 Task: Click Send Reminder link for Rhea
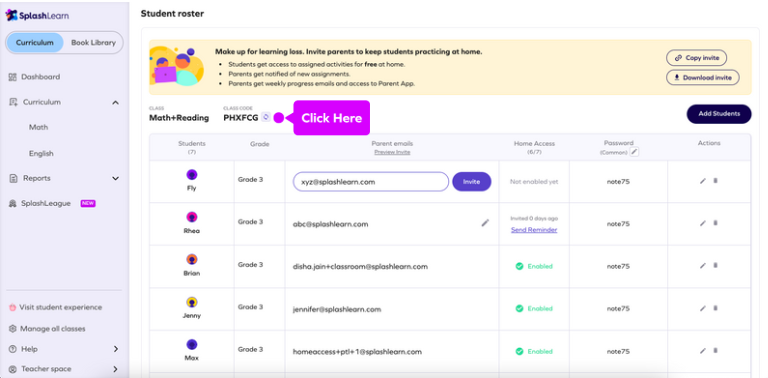click(x=534, y=230)
